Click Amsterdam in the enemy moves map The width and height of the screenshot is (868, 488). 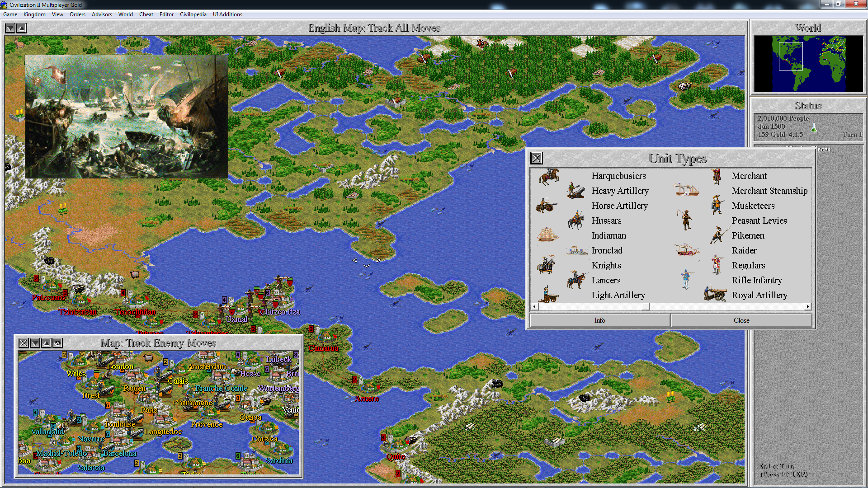(x=207, y=366)
